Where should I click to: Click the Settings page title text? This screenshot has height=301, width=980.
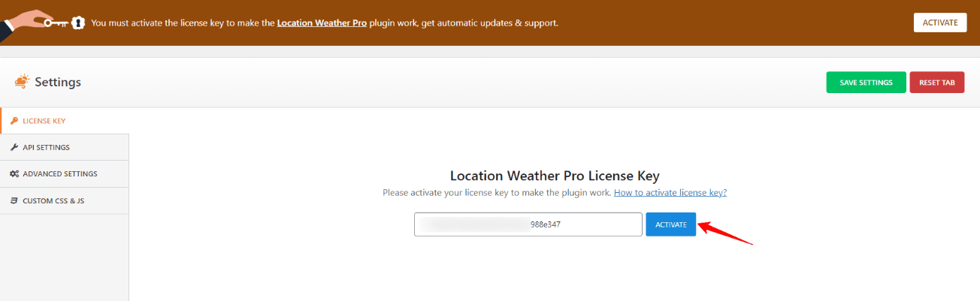[x=58, y=83]
